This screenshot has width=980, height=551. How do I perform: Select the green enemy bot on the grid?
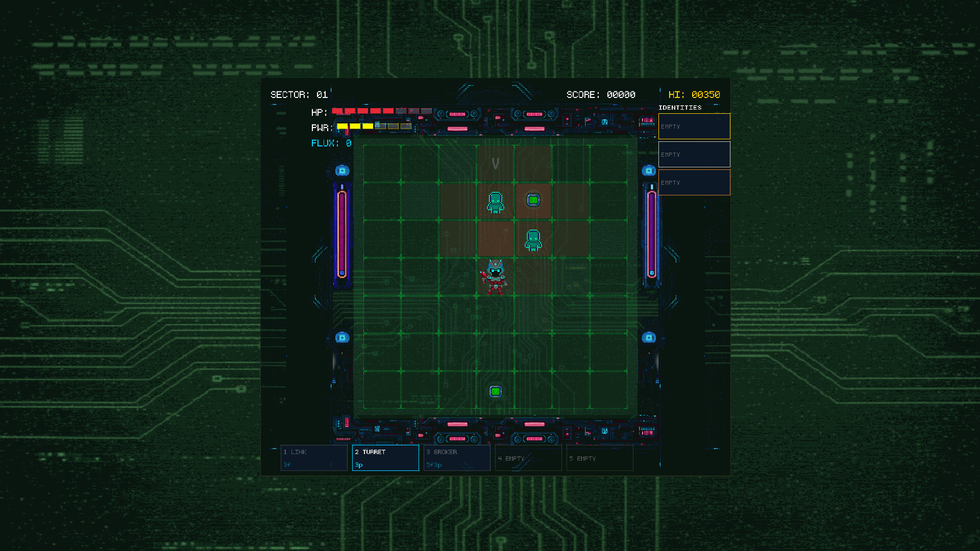click(495, 202)
